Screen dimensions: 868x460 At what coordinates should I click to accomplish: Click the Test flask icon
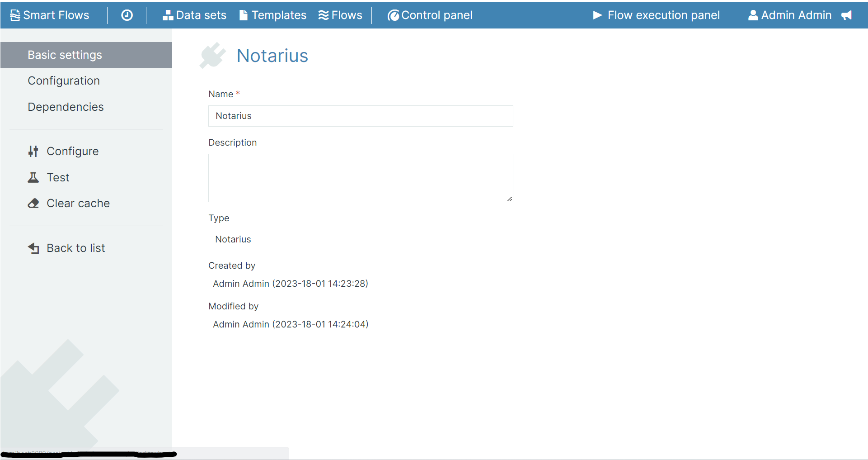point(33,177)
